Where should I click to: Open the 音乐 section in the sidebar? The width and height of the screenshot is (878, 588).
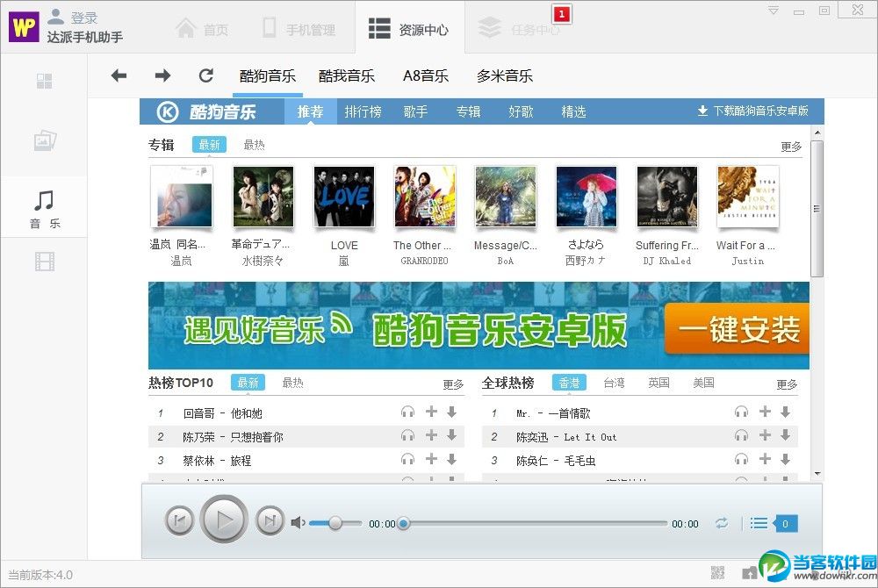pyautogui.click(x=44, y=208)
